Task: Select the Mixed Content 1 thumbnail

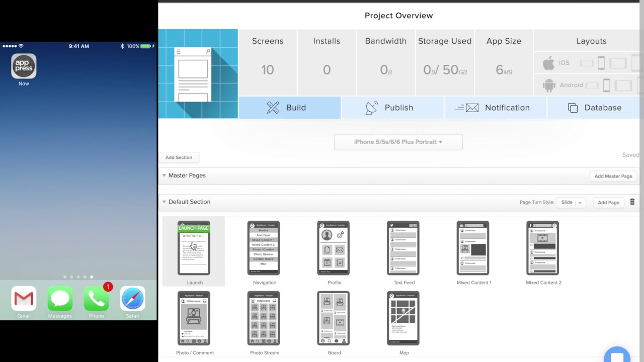Action: [x=473, y=248]
